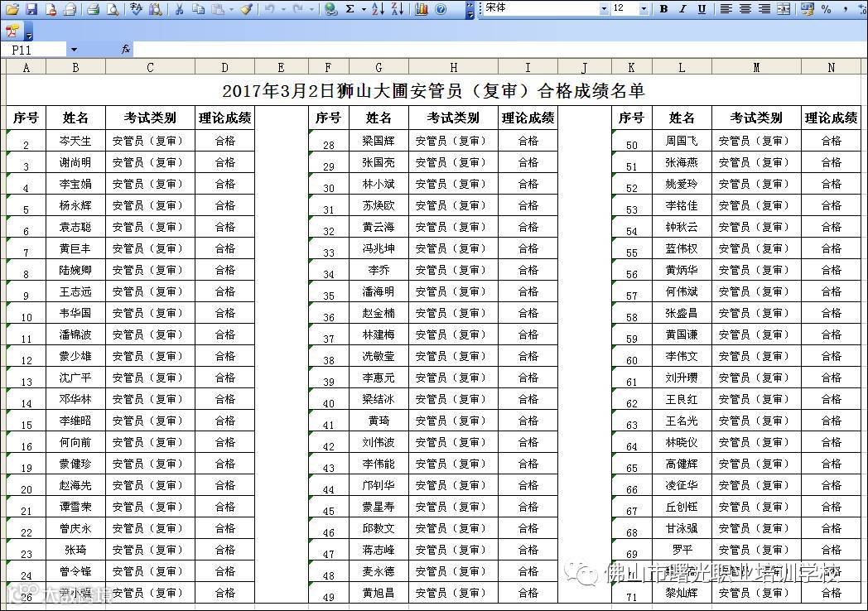Click the AutoSum sigma icon
The width and height of the screenshot is (868, 611).
pyautogui.click(x=350, y=9)
